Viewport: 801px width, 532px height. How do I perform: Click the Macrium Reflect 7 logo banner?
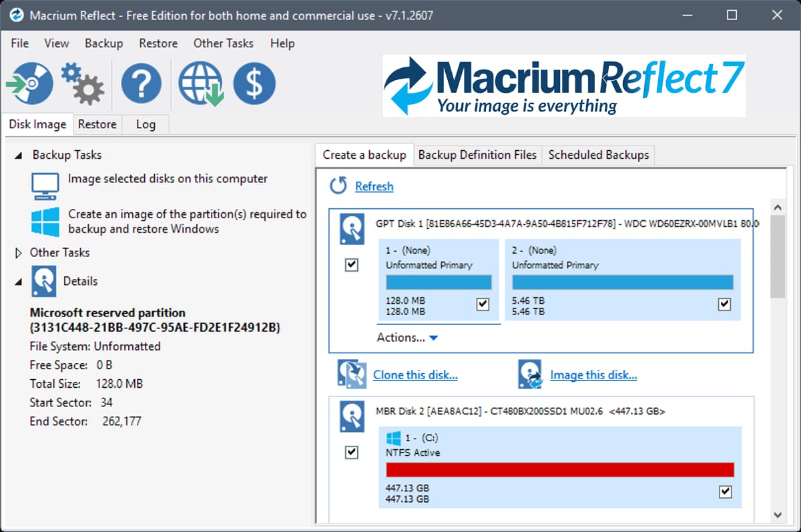pyautogui.click(x=564, y=85)
